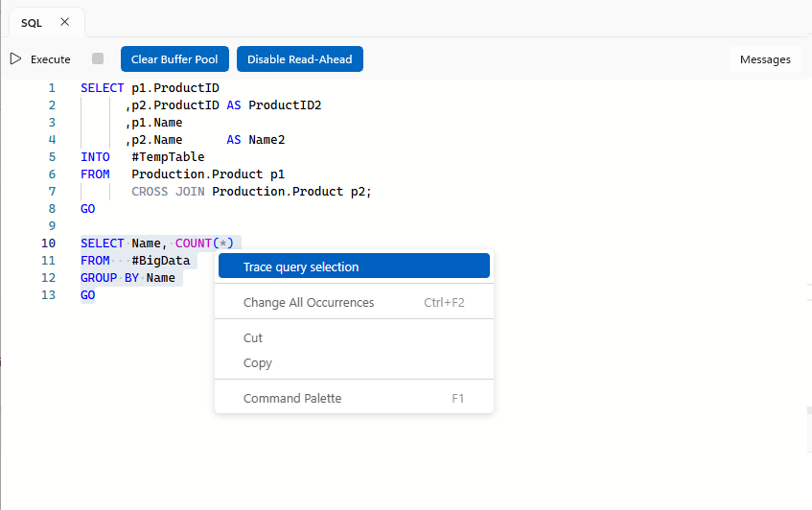Viewport: 812px width, 510px height.
Task: Close the SQL tab
Action: click(65, 22)
